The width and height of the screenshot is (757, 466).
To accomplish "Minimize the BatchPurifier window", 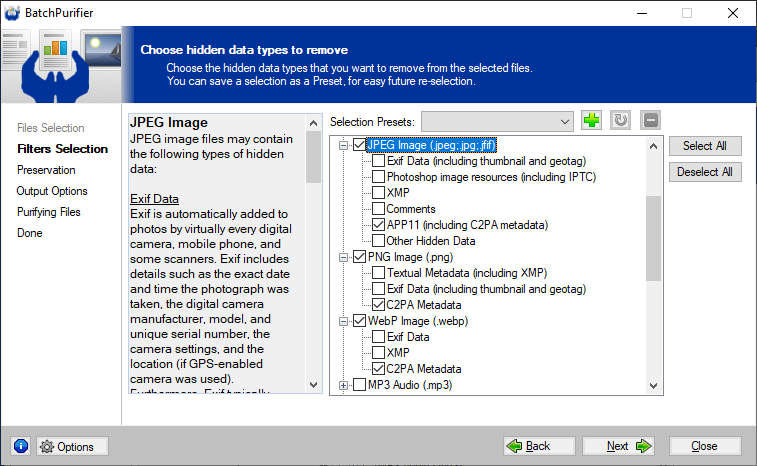I will tap(642, 13).
